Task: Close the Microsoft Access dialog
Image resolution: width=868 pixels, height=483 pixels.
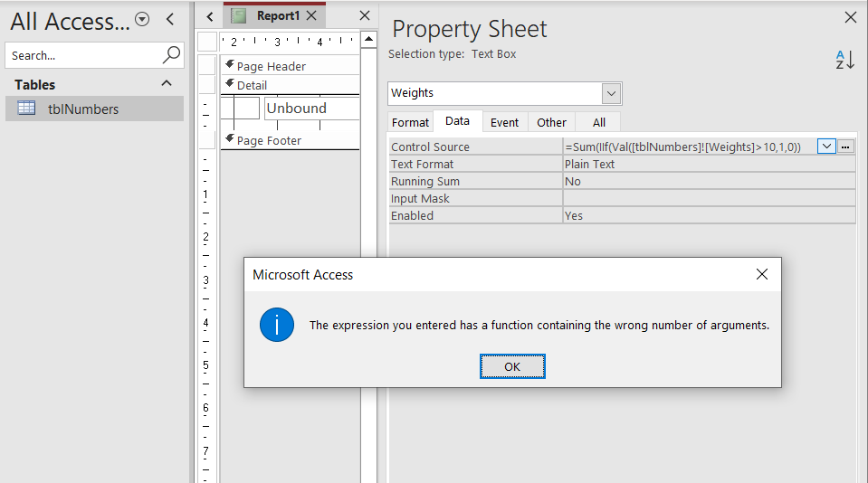Action: (761, 274)
